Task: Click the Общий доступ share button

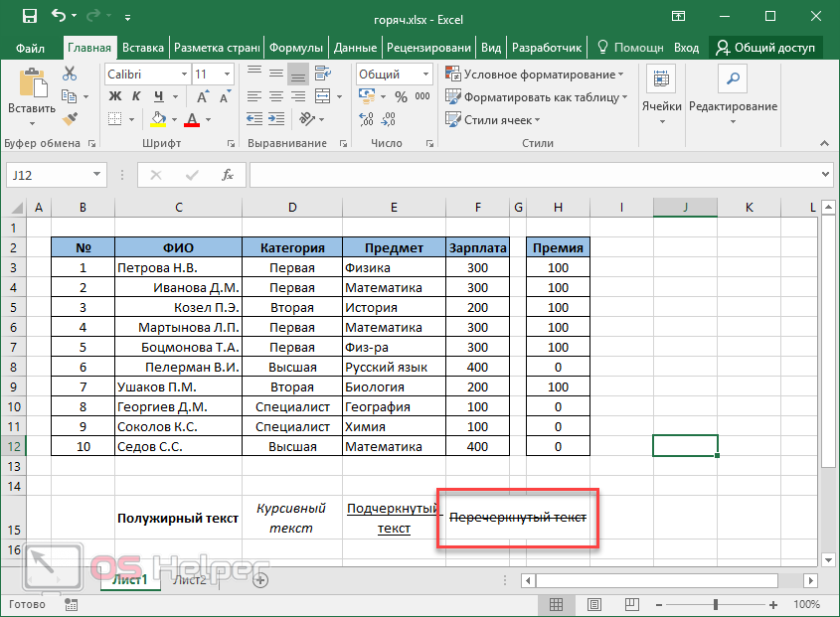Action: [765, 48]
